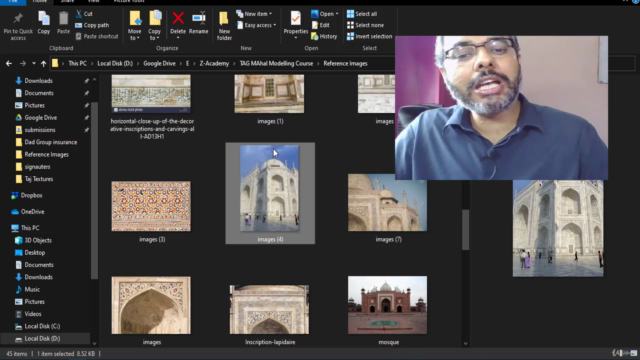
Task: Open Desktop under This PC
Action: point(35,252)
